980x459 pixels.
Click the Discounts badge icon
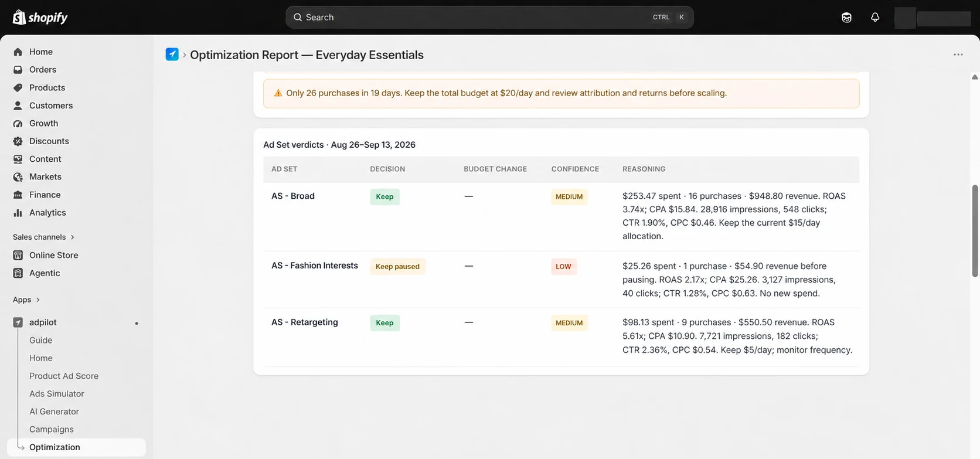[18, 141]
